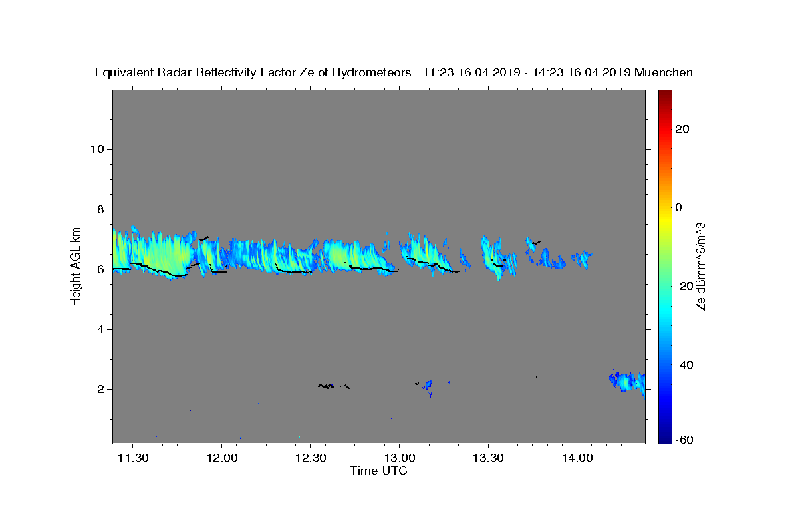This screenshot has width=798, height=532.
Task: Click the '13:30' time tick label
Action: (x=488, y=458)
